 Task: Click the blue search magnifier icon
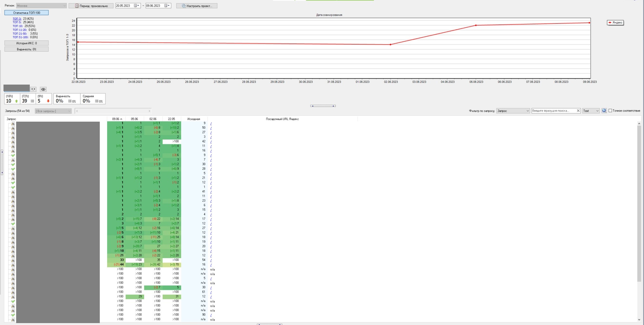tap(604, 111)
